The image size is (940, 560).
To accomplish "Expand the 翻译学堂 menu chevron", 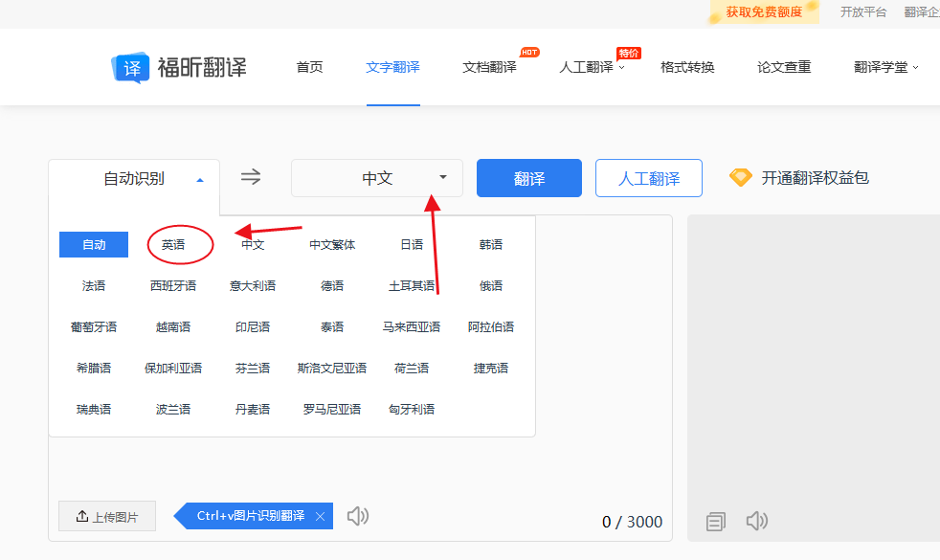I will [x=914, y=68].
